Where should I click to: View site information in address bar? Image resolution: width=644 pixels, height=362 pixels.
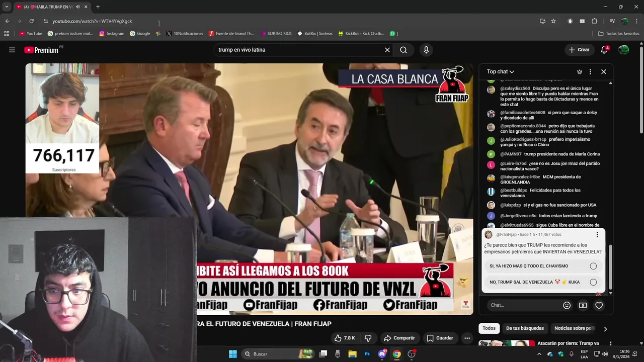pos(46,21)
